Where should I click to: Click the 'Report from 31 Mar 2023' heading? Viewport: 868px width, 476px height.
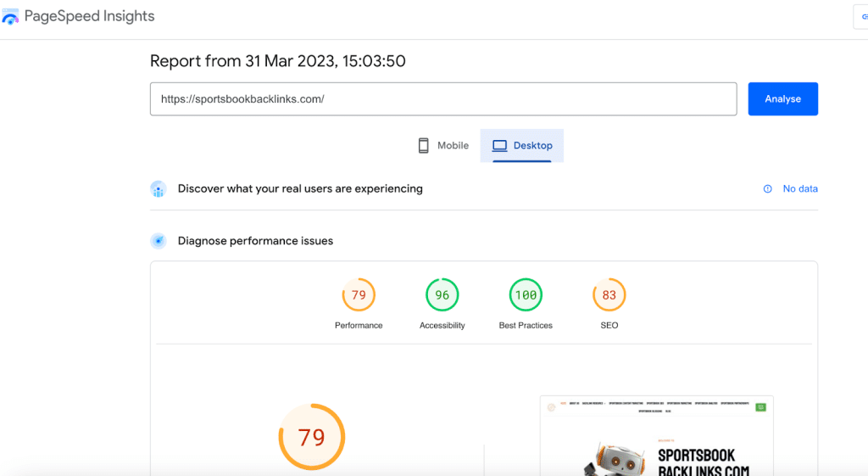tap(277, 61)
